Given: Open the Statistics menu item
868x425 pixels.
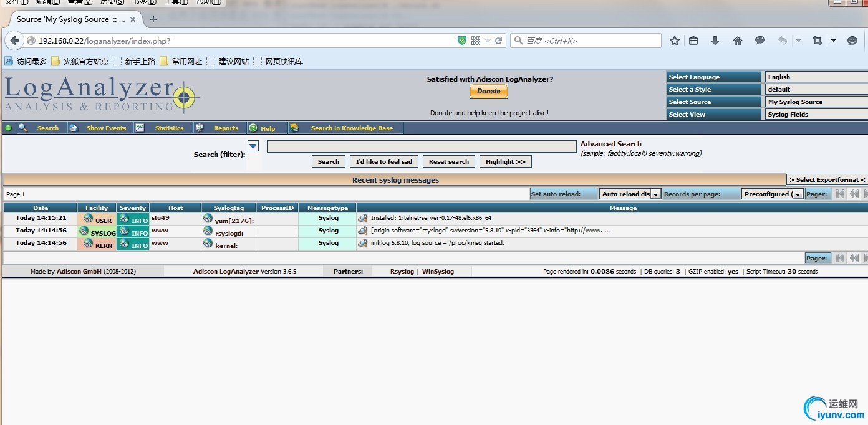Looking at the screenshot, I should (170, 128).
